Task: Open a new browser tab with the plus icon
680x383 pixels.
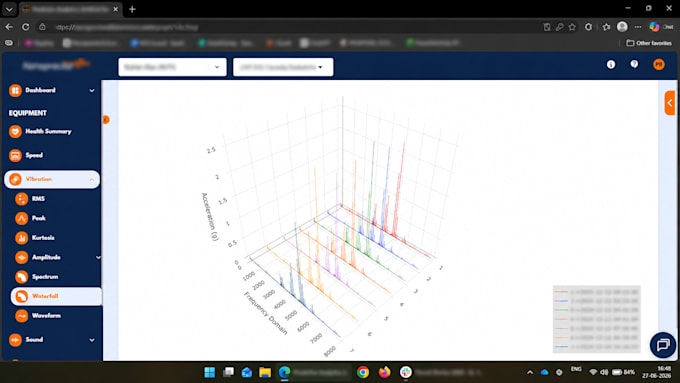Action: point(132,9)
